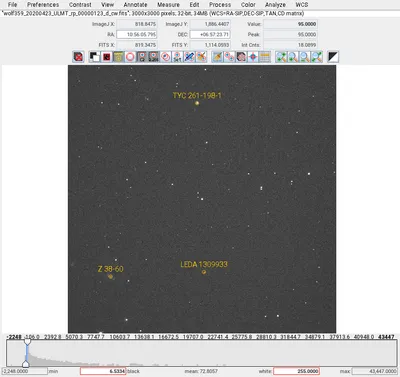
Task: Click the stack aligner icon
Action: click(240, 57)
